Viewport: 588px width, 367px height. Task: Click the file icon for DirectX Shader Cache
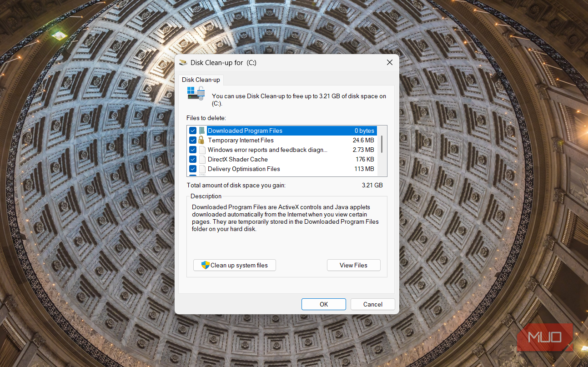pos(202,159)
